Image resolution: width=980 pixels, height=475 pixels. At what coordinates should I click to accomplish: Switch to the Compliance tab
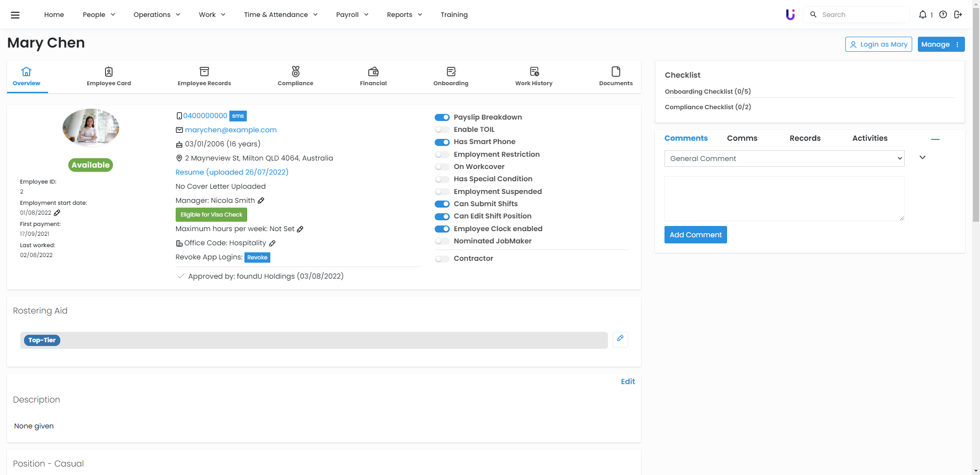pos(295,76)
